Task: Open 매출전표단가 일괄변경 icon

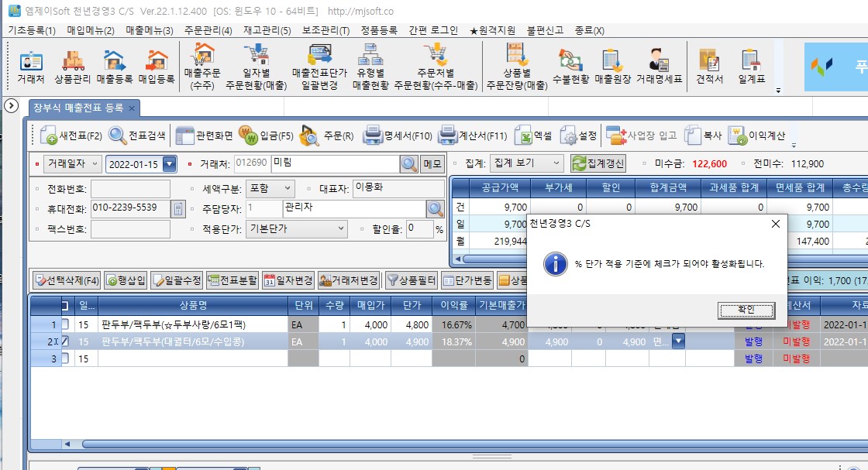Action: coord(319,67)
